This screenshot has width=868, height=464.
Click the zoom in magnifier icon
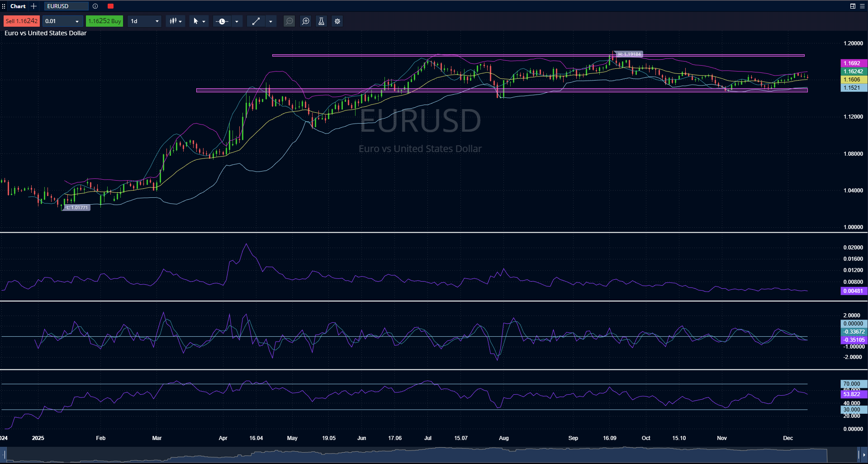click(306, 21)
